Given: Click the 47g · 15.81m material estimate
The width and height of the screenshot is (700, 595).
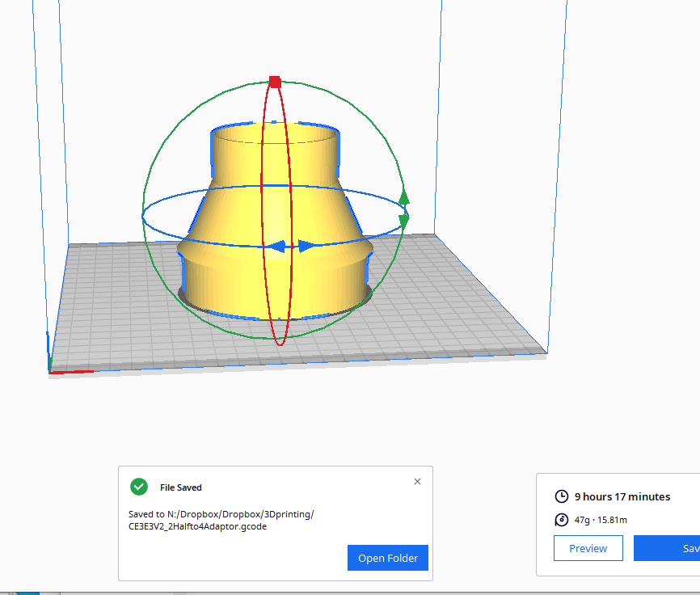Looking at the screenshot, I should coord(601,520).
